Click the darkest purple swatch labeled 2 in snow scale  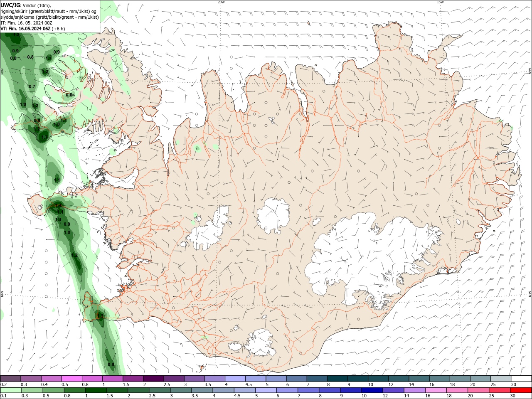click(153, 379)
